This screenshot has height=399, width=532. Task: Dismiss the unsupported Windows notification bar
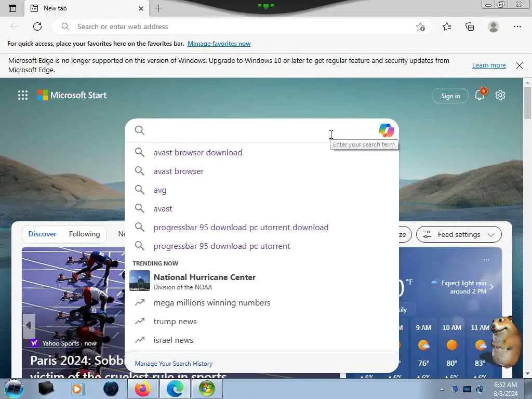[x=520, y=65]
